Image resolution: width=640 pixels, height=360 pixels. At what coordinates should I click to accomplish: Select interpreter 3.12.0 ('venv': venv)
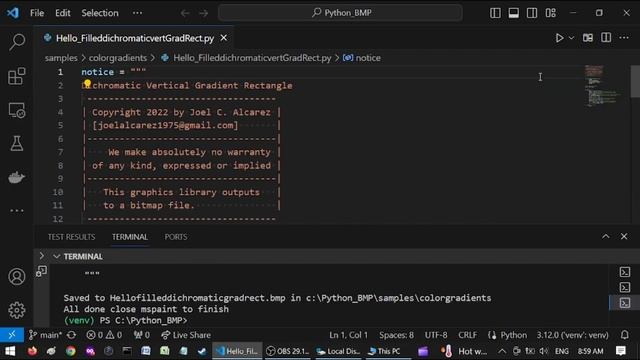(x=572, y=335)
